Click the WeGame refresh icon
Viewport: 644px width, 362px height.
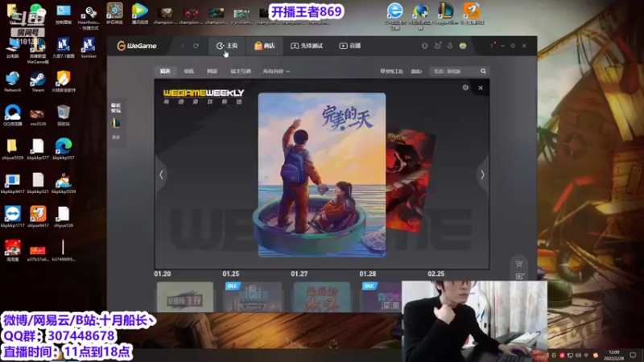coord(196,46)
